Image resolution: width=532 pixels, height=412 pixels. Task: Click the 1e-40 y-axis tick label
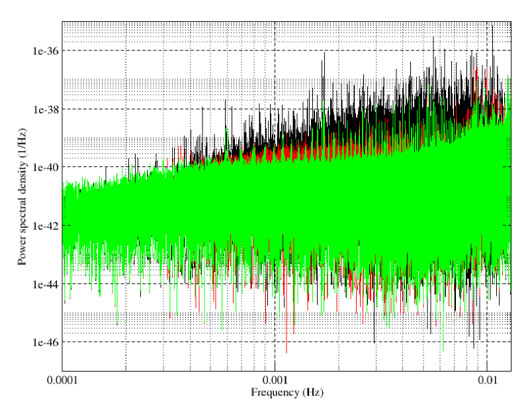[x=46, y=168]
